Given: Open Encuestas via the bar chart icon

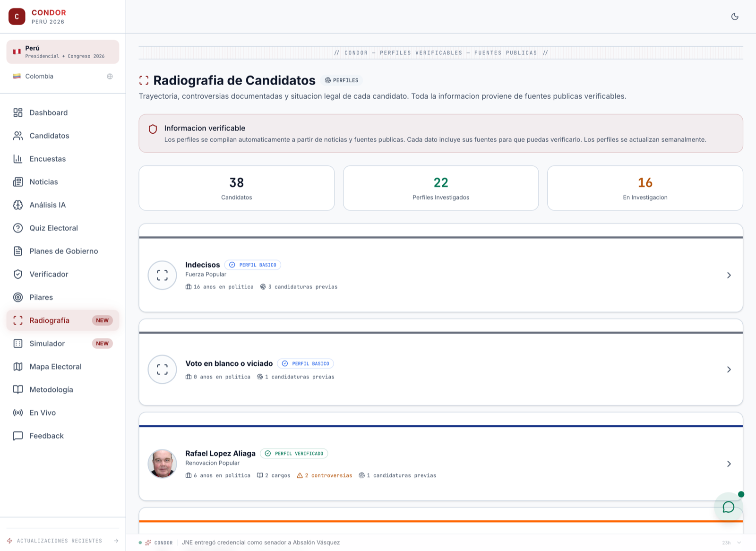Looking at the screenshot, I should [18, 159].
